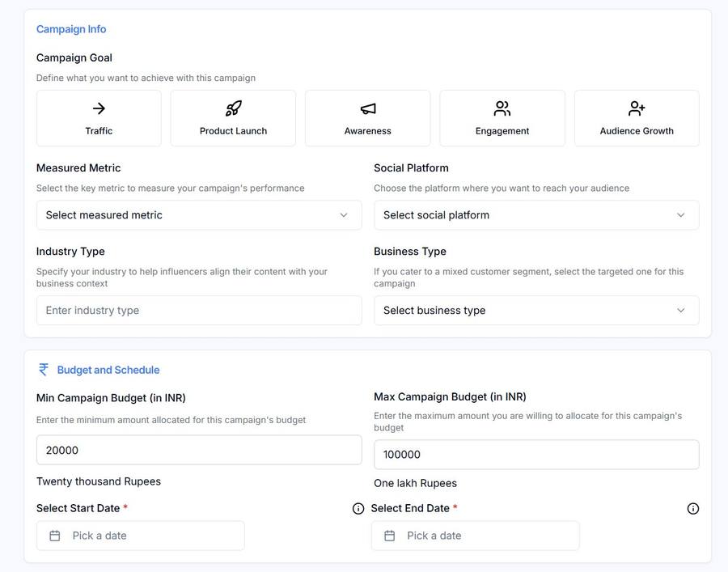Click the rocket icon for Product Launch
Viewport: 728px width, 572px height.
233,108
